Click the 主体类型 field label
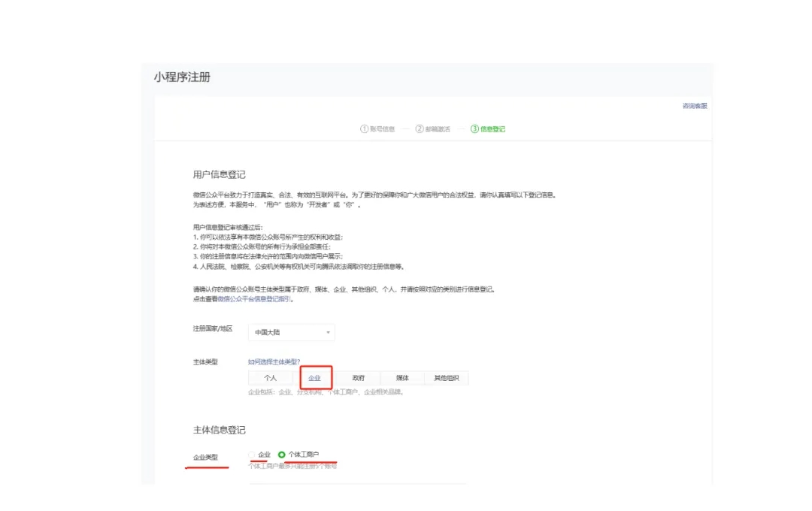812x511 pixels. point(205,362)
